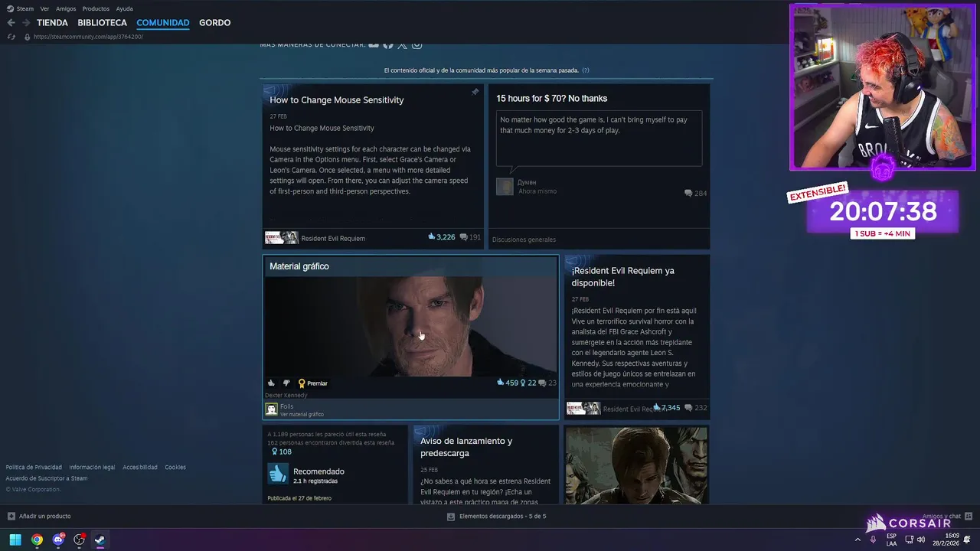Open the GORDO profile tab
This screenshot has width=980, height=551.
[214, 23]
